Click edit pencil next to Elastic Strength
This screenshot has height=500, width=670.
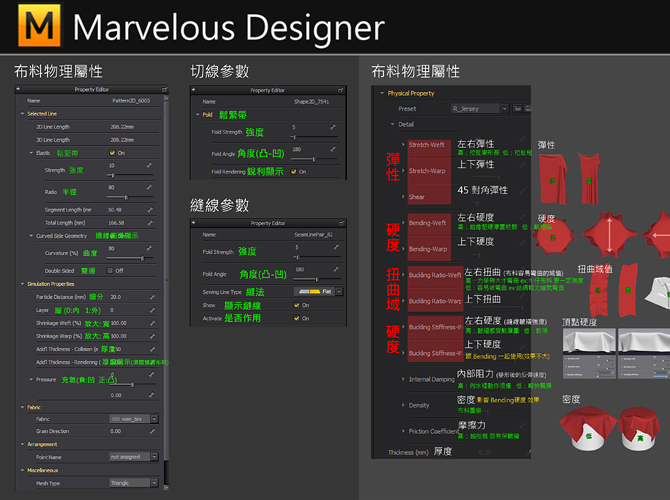(x=149, y=165)
